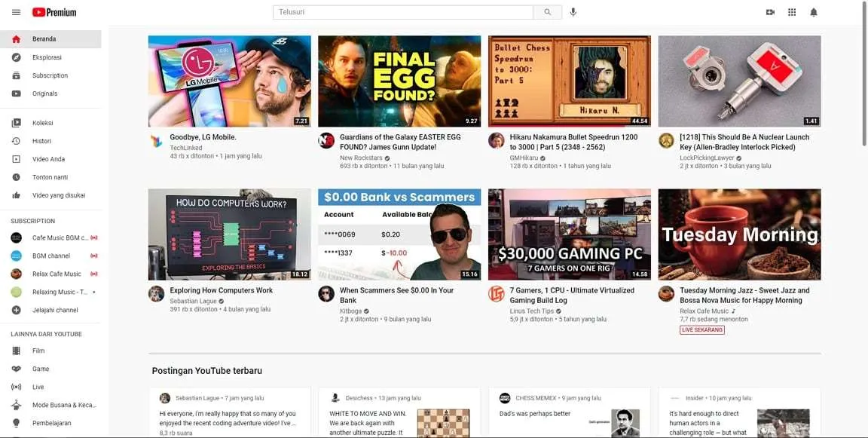Click the Histori clock icon
868x438 pixels.
click(16, 141)
